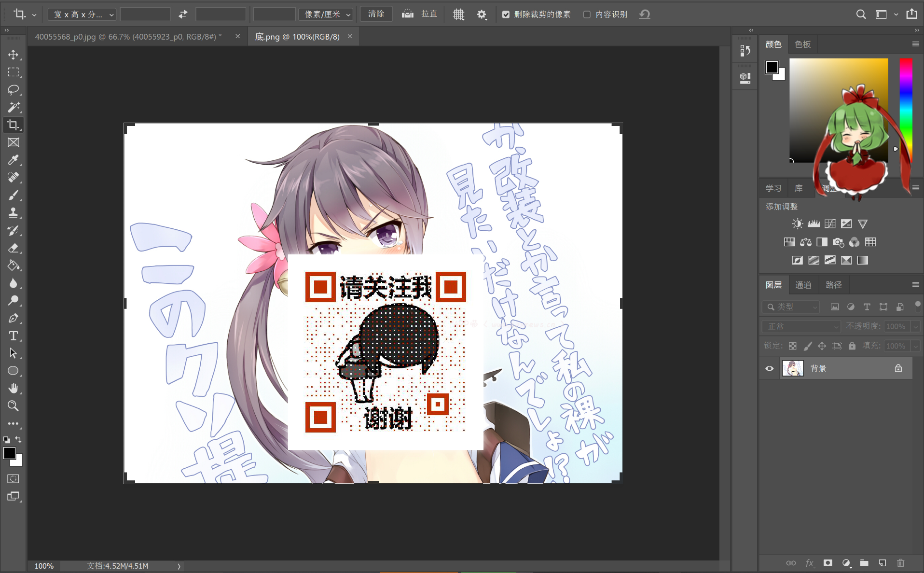The height and width of the screenshot is (573, 924).
Task: Select the Ellipse shape tool
Action: (13, 371)
